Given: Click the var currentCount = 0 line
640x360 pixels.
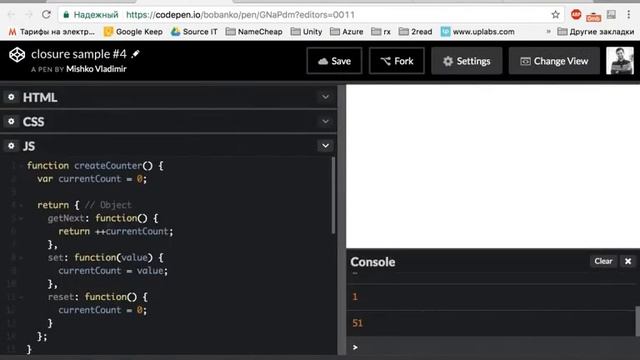Looking at the screenshot, I should [92, 179].
